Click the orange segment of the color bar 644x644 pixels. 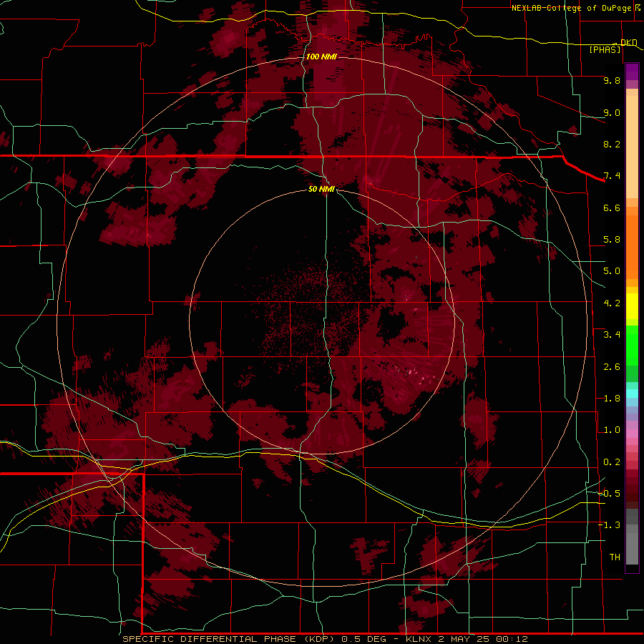pos(632,246)
